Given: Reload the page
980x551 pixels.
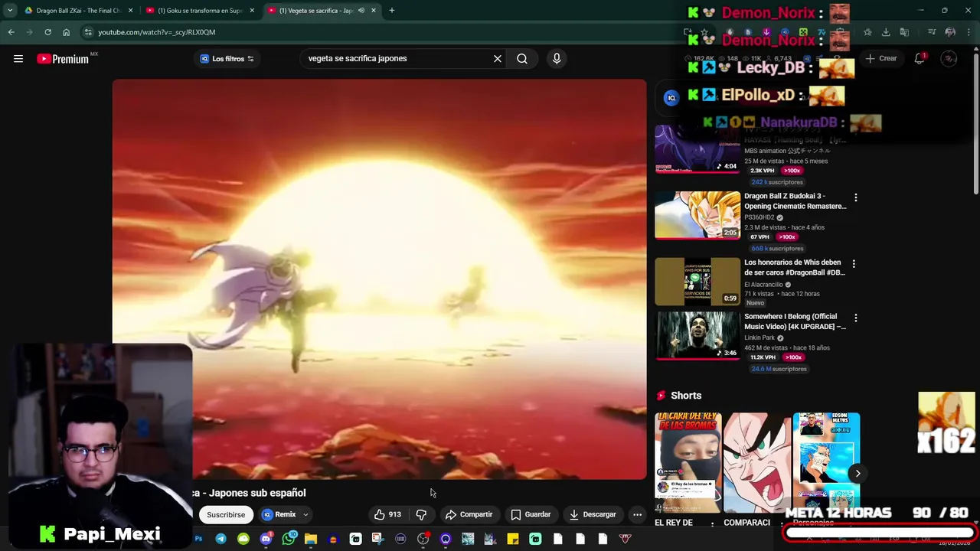Looking at the screenshot, I should tap(47, 32).
